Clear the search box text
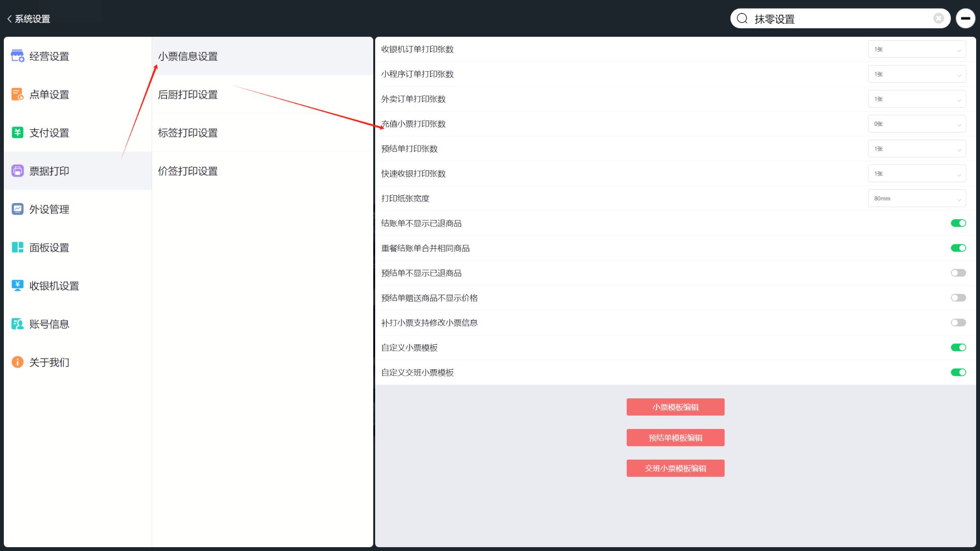 point(938,18)
